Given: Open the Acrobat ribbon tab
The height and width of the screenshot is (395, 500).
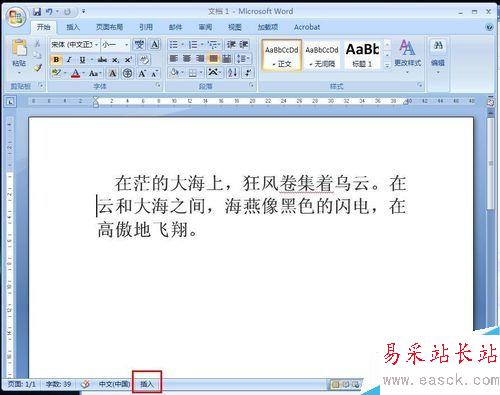Looking at the screenshot, I should point(307,27).
